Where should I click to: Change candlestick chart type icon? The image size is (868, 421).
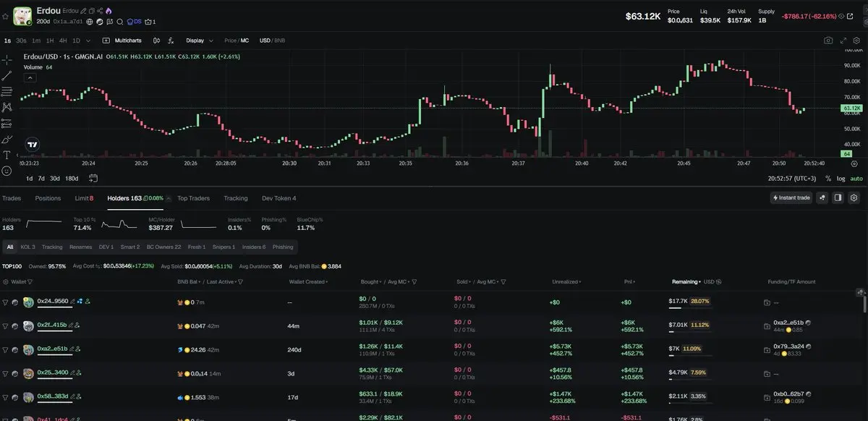[156, 41]
